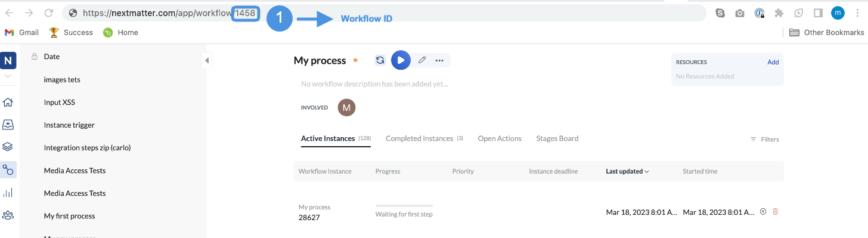Open the Gmail bookmark
Image resolution: width=868 pixels, height=238 pixels.
[x=21, y=32]
